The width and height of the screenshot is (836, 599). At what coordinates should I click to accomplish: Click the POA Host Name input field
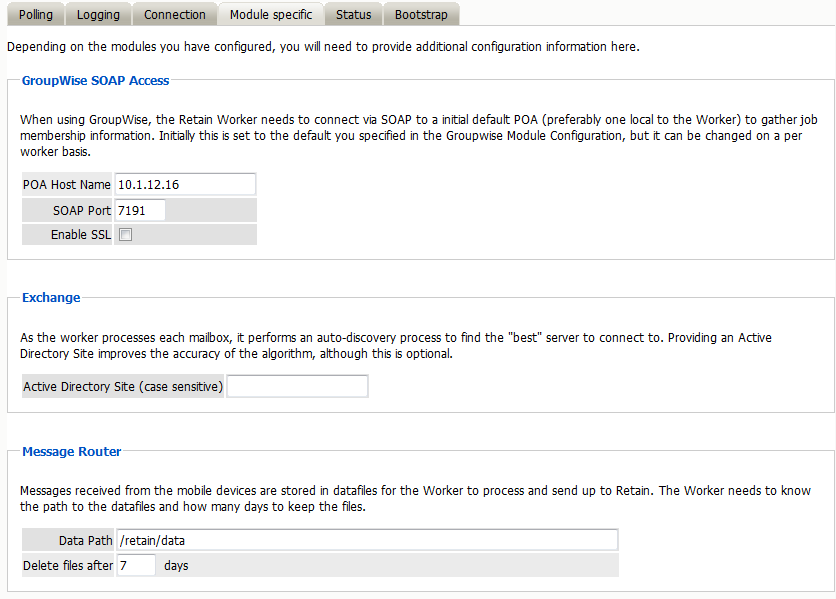(185, 185)
